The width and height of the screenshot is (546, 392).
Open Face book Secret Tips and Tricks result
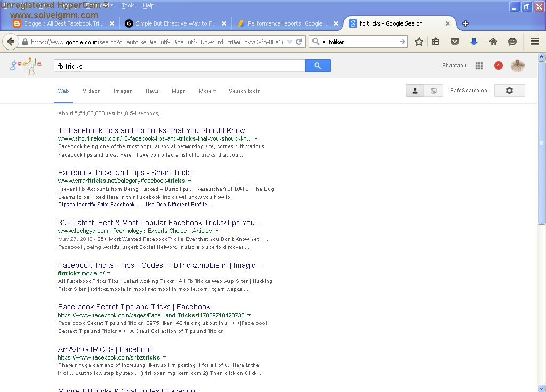click(134, 307)
